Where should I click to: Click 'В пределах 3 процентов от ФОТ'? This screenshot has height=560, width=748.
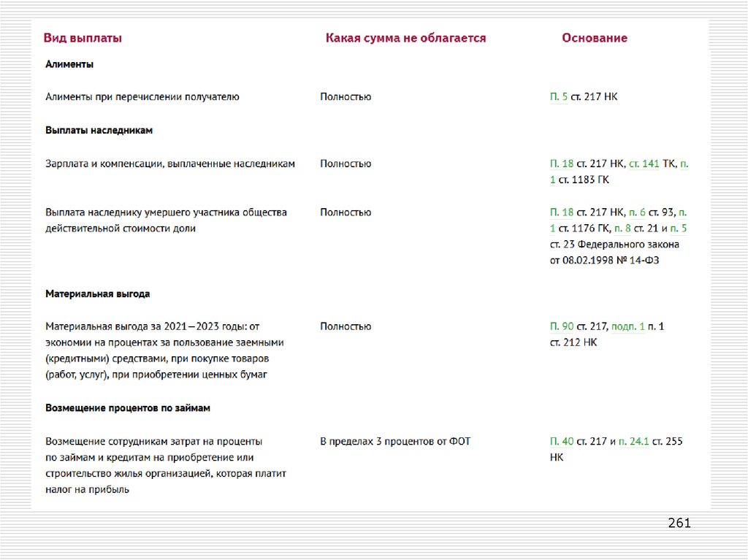point(395,442)
